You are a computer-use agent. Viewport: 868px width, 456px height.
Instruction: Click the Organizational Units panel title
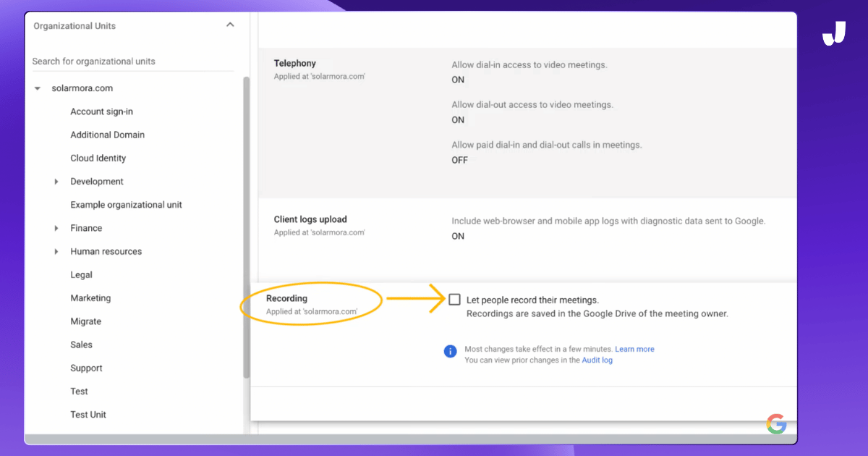point(75,26)
